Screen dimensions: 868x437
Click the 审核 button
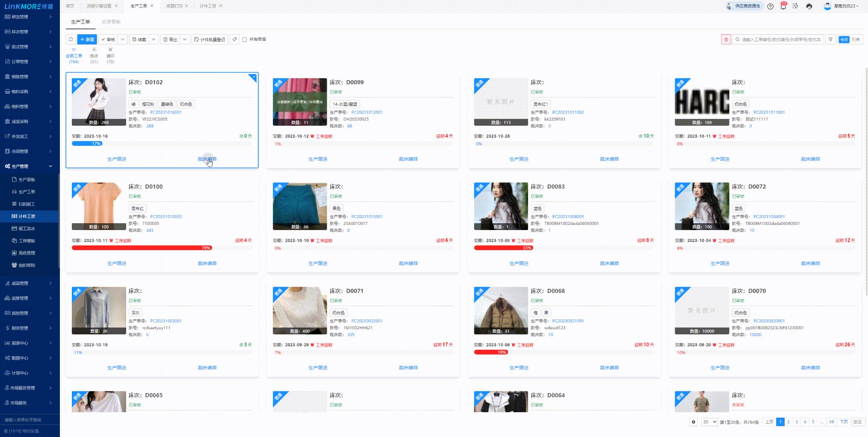tap(108, 39)
